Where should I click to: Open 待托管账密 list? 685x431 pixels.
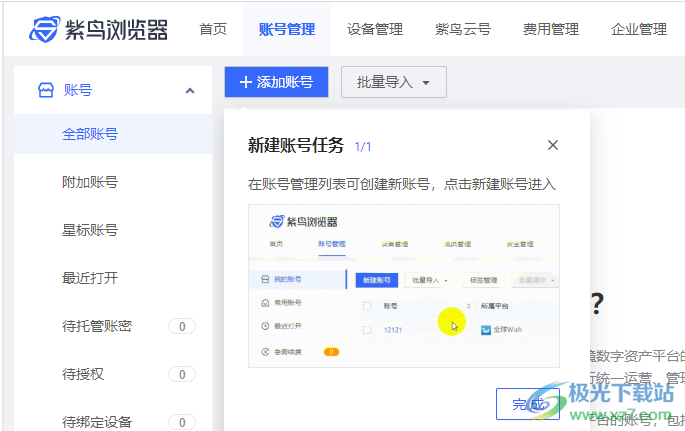tap(97, 326)
